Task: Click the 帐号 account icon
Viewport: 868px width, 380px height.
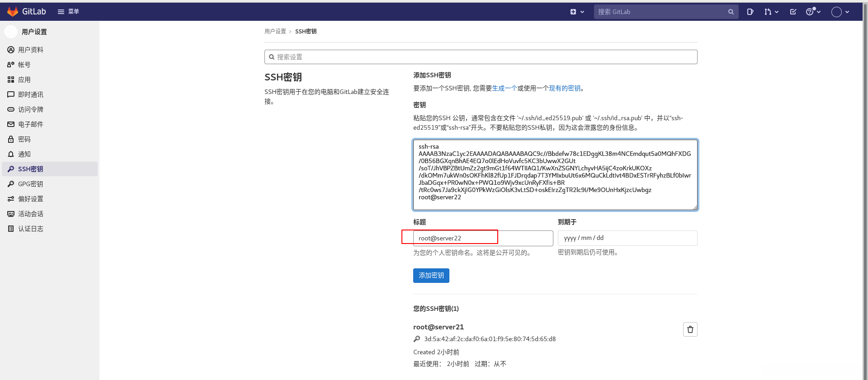Action: coord(11,65)
